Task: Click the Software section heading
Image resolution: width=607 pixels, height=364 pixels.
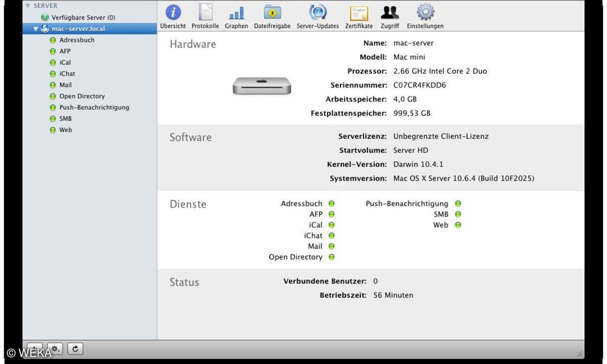Action: (191, 137)
